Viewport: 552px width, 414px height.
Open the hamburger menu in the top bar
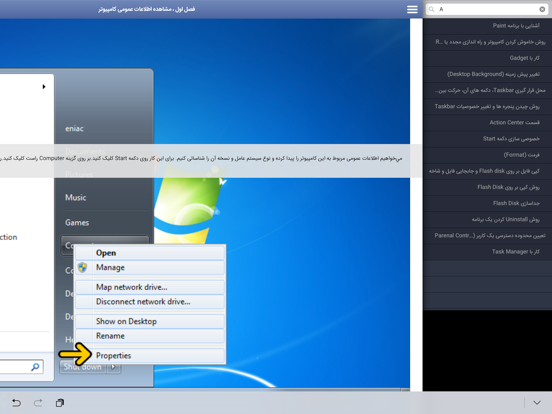(x=412, y=10)
